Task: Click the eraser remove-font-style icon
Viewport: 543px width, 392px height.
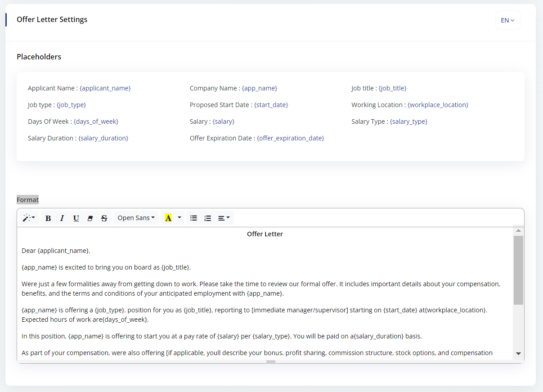Action: 90,218
